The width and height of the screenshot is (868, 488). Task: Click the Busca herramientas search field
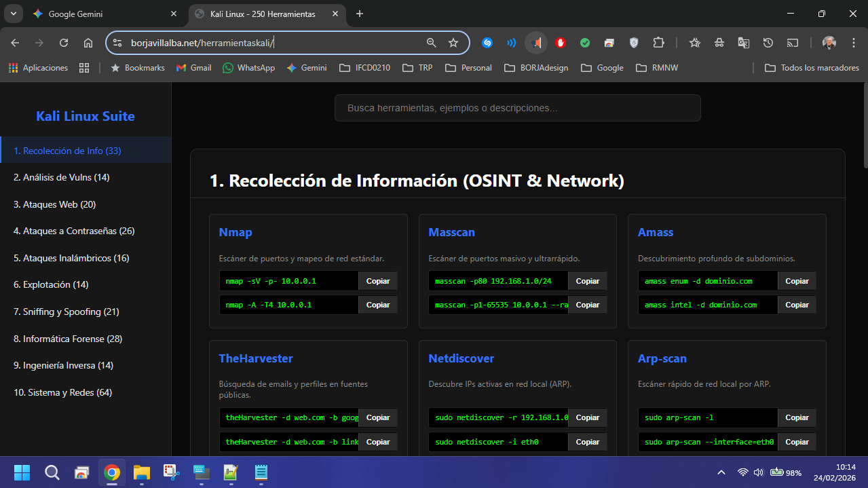(517, 108)
